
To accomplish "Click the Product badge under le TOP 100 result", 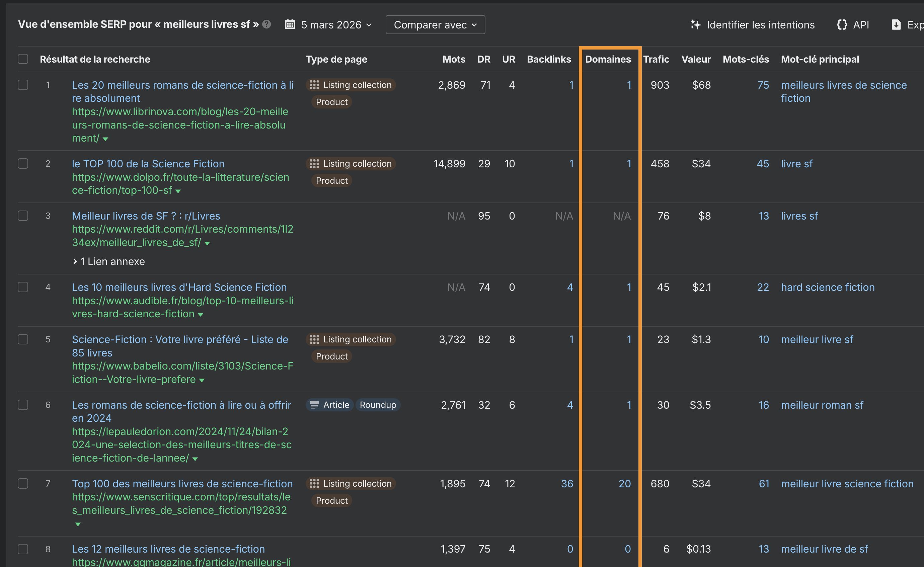I will [x=331, y=180].
